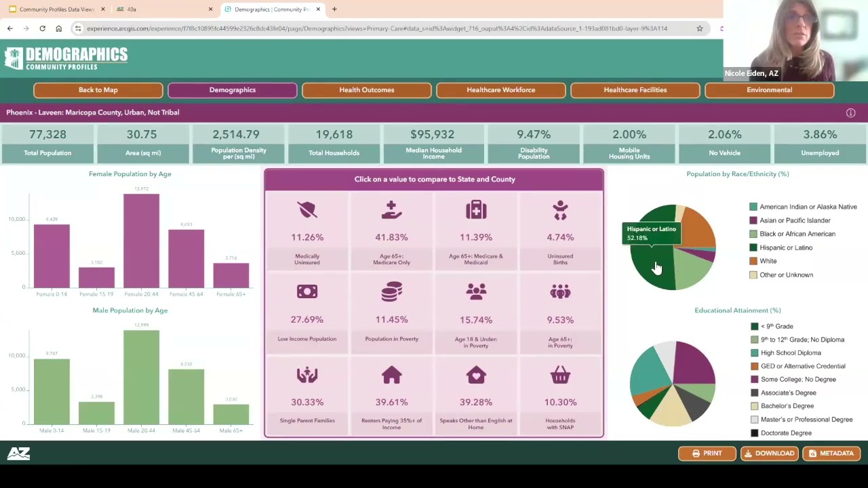Select the Age 65+ in Poverty people icon
The height and width of the screenshot is (488, 868).
[560, 292]
